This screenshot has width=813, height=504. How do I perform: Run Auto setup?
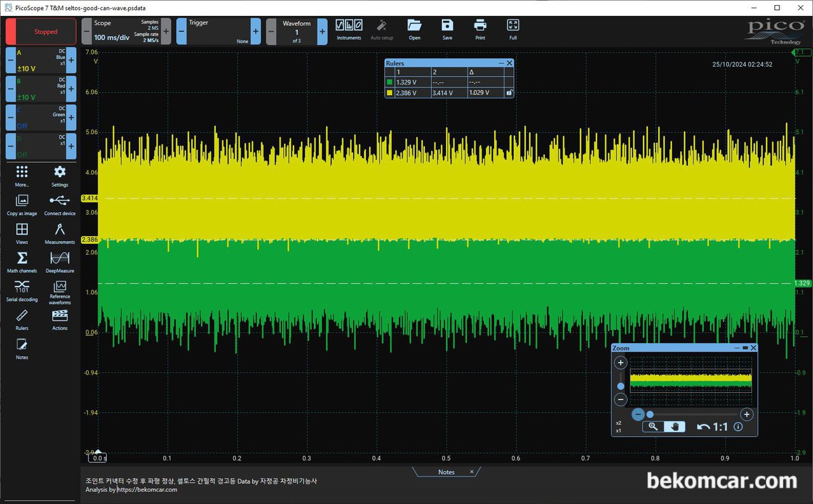tap(382, 30)
